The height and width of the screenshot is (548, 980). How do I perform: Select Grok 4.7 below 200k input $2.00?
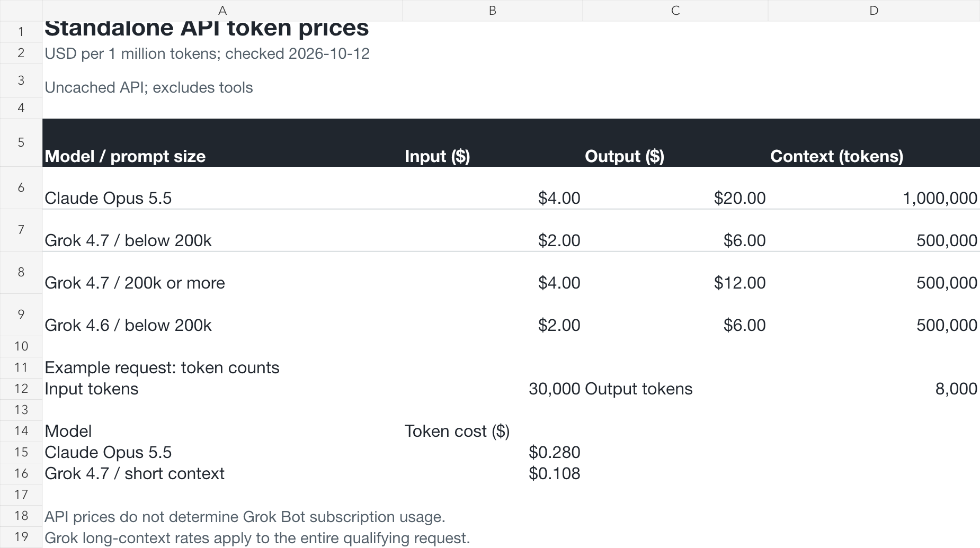coord(493,230)
